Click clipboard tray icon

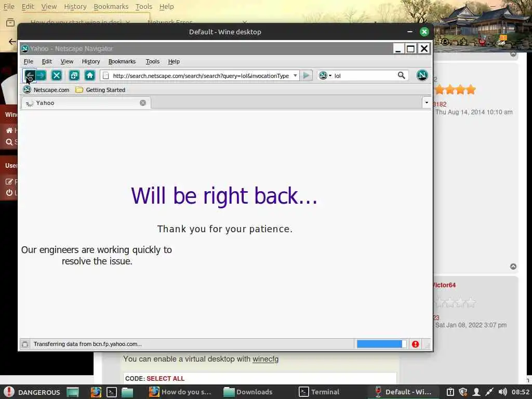(450, 392)
